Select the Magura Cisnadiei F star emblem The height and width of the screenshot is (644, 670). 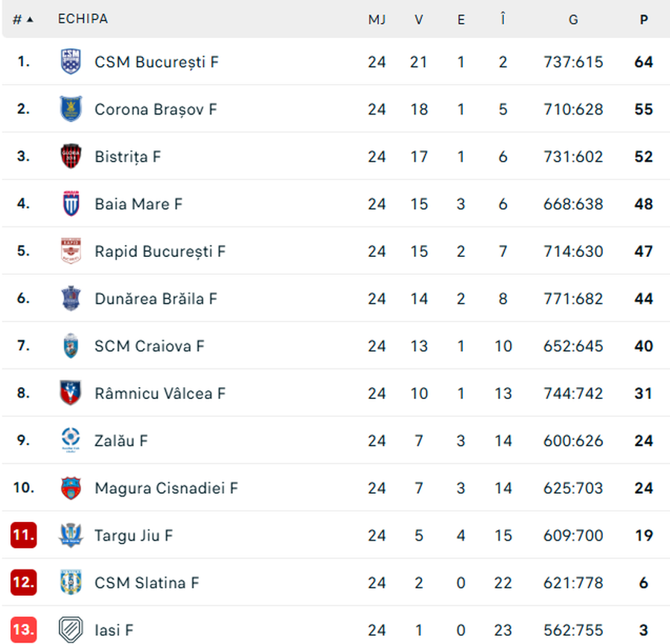pos(71,488)
